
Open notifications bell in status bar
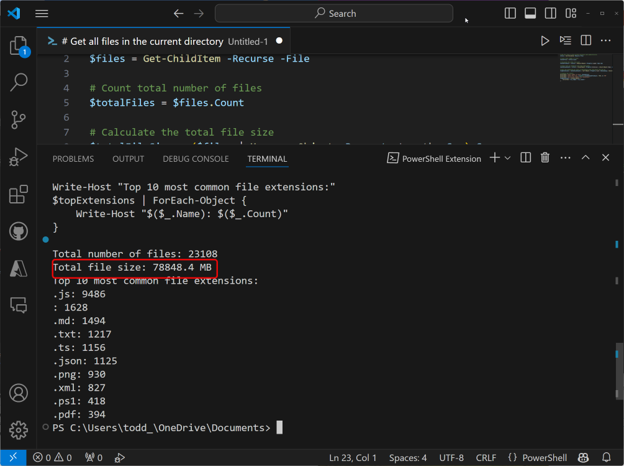pos(606,458)
